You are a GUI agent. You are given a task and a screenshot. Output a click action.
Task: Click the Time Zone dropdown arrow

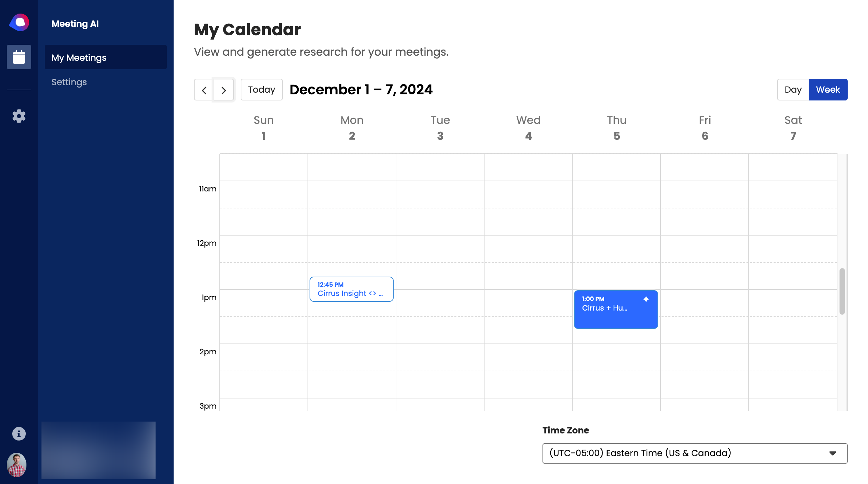click(x=832, y=453)
